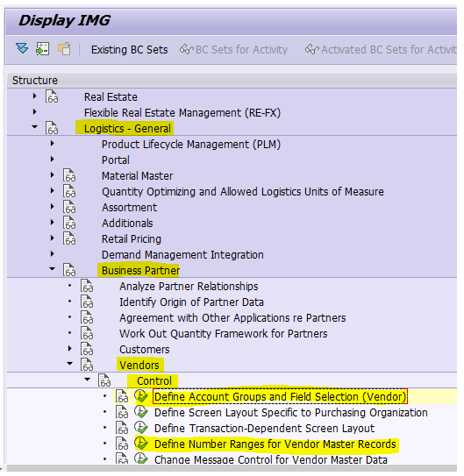Collapse the Control node
Viewport: 464px width, 476px height.
88,380
